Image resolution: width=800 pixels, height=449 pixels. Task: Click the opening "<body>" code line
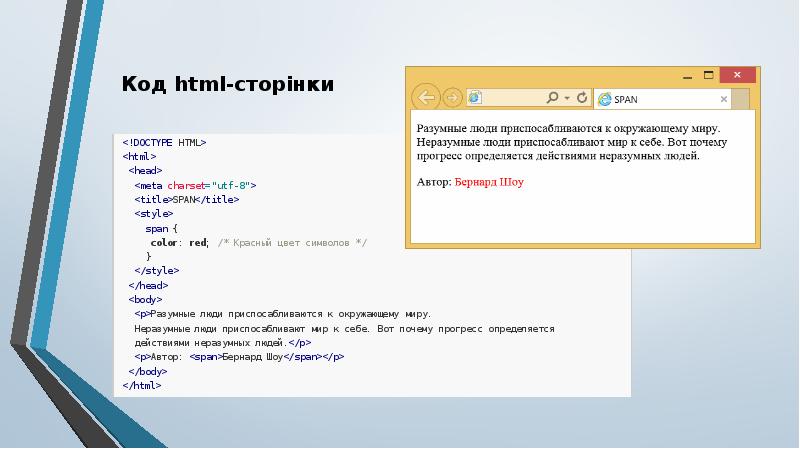[145, 300]
